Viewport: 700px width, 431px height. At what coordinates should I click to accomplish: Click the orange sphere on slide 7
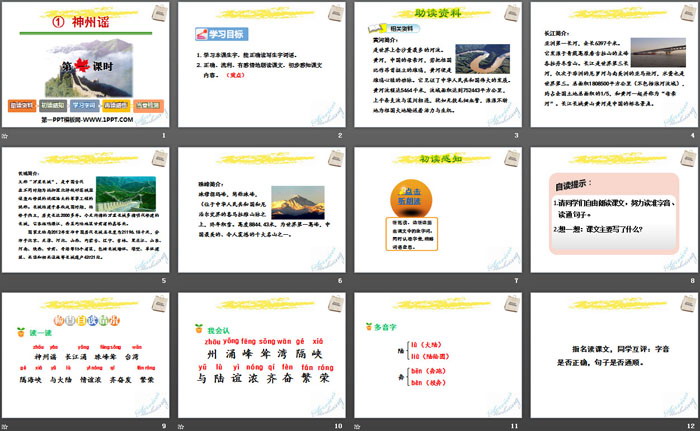[411, 198]
